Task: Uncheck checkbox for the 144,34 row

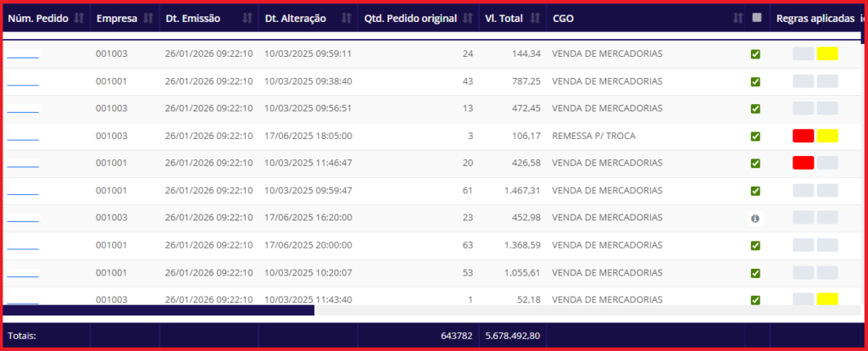Action: tap(755, 55)
